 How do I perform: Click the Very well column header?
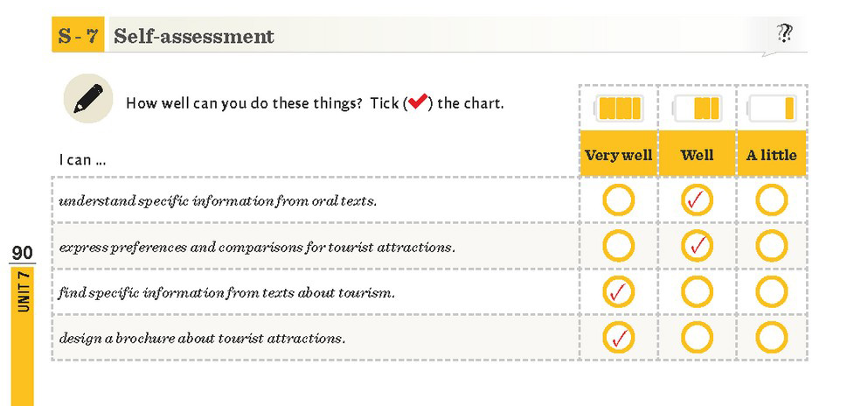tap(618, 154)
